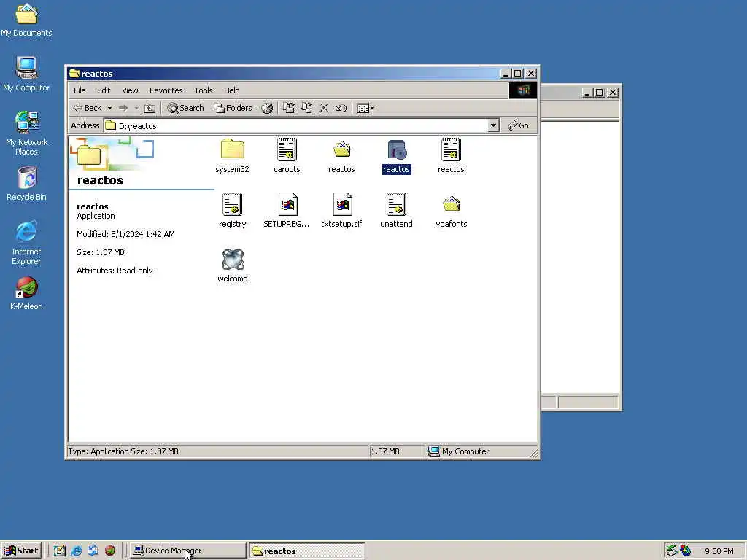Select the vgafonts cabinet file
The height and width of the screenshot is (560, 747).
pyautogui.click(x=451, y=211)
